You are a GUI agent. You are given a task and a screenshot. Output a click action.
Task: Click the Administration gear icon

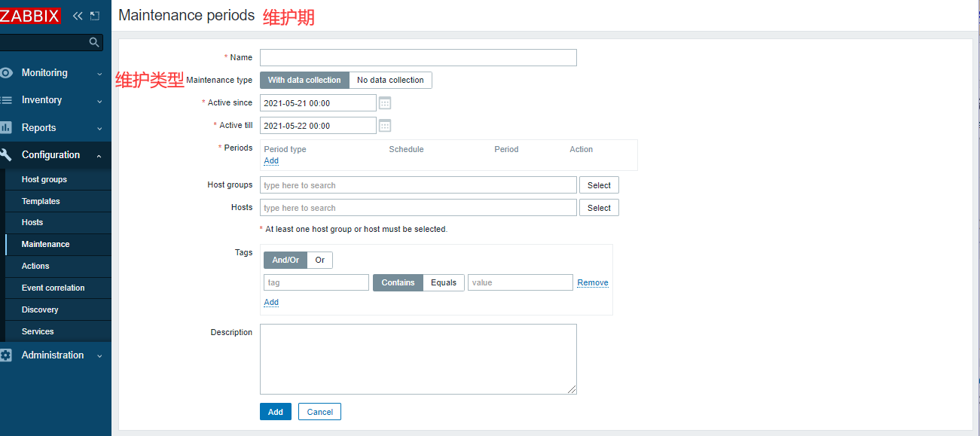9,355
